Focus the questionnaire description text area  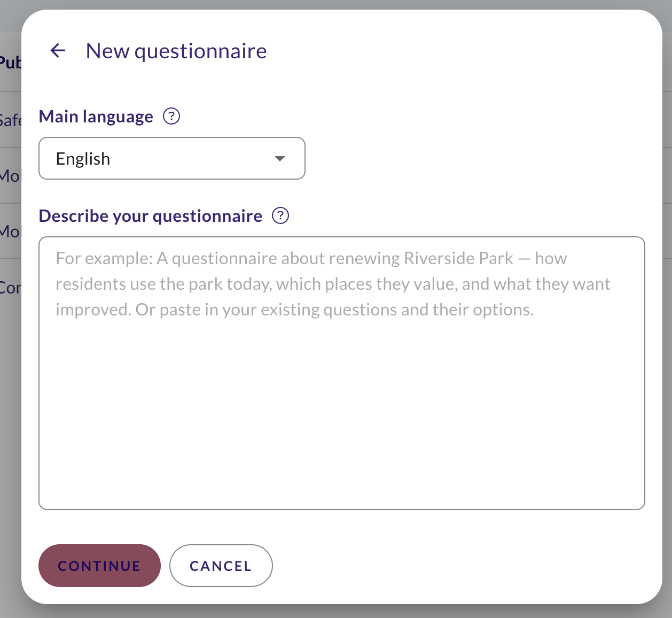342,373
